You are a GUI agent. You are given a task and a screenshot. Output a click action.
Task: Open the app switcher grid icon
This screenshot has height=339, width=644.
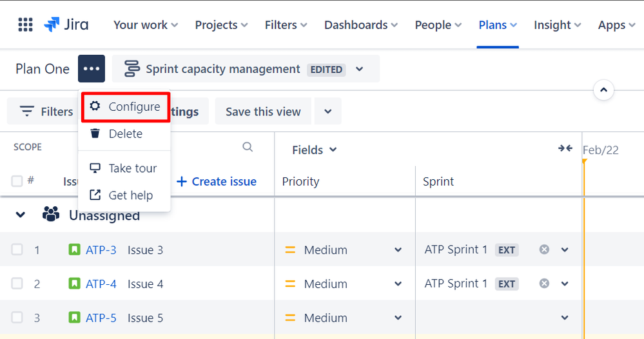[26, 24]
